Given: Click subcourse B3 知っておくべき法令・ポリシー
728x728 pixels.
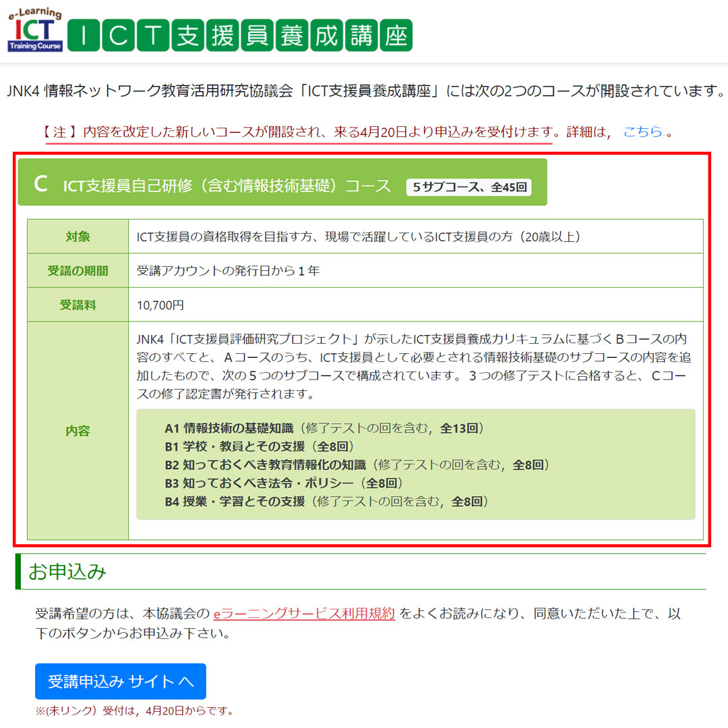Looking at the screenshot, I should pyautogui.click(x=284, y=483).
